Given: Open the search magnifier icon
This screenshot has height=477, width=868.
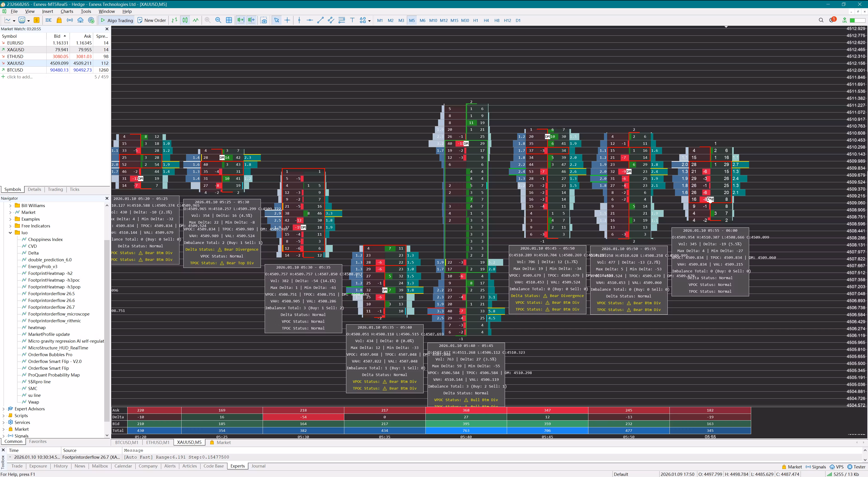Looking at the screenshot, I should tap(821, 20).
